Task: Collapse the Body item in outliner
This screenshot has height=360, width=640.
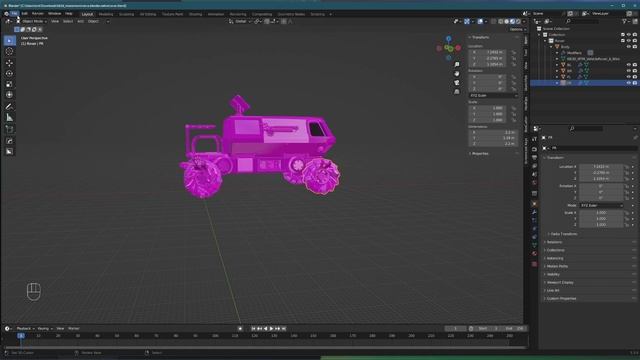Action: [551, 47]
